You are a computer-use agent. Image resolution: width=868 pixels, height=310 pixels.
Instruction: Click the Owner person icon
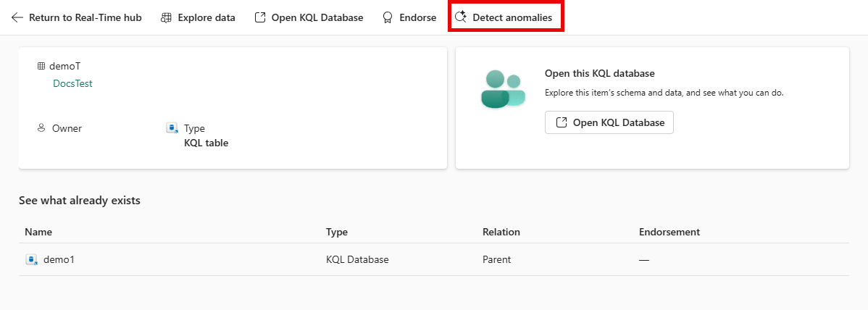[x=41, y=128]
